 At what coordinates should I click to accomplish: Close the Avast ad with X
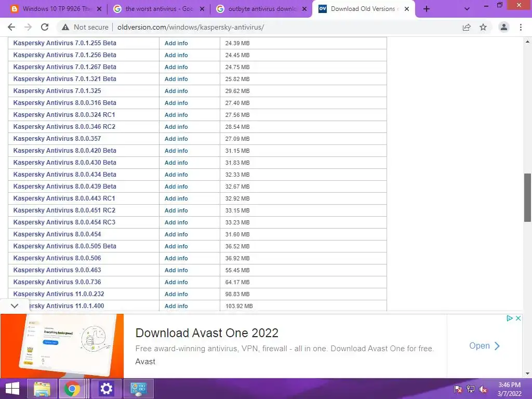[518, 318]
